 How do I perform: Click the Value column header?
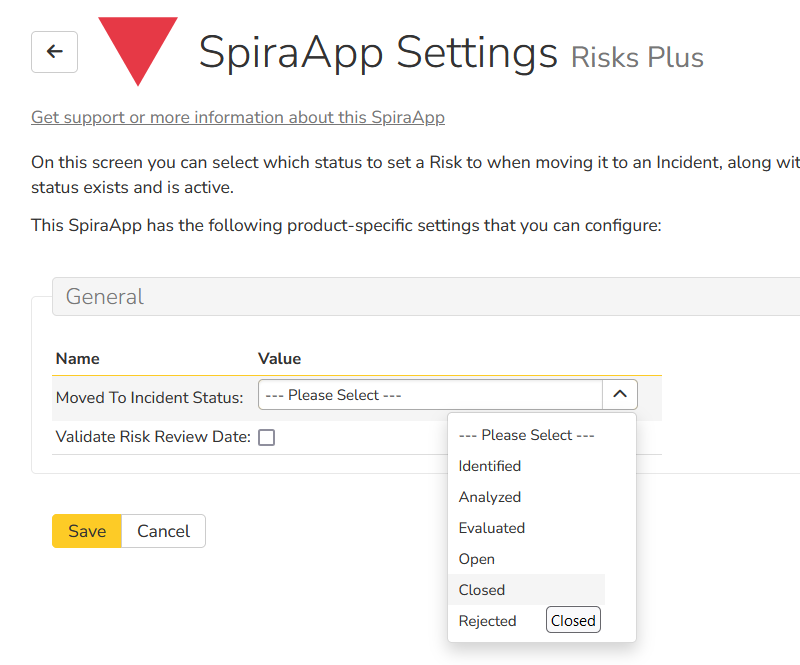(x=279, y=358)
